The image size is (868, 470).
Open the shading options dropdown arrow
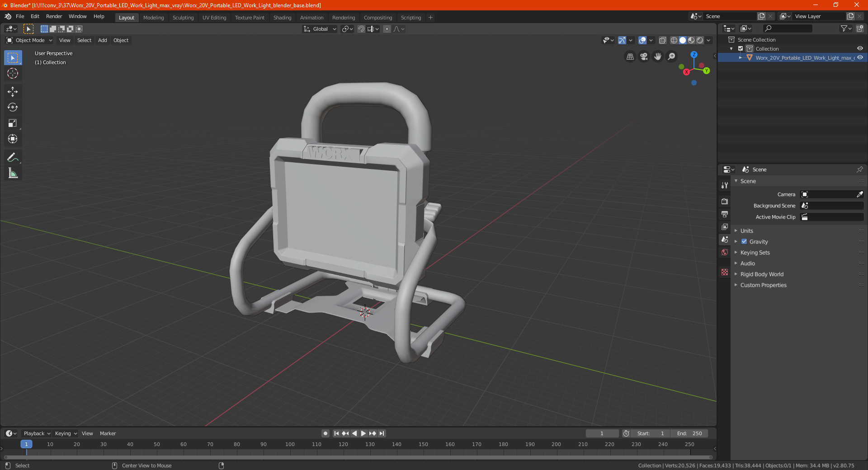[708, 40]
